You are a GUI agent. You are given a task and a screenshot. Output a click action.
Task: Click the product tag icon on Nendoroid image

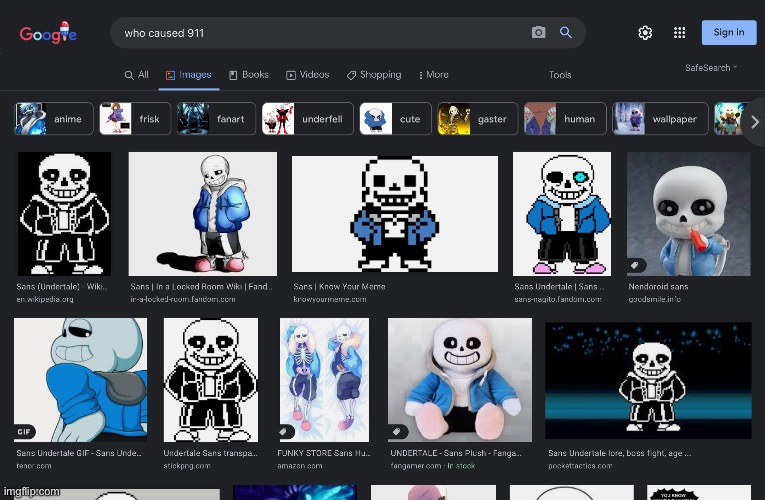(x=635, y=265)
